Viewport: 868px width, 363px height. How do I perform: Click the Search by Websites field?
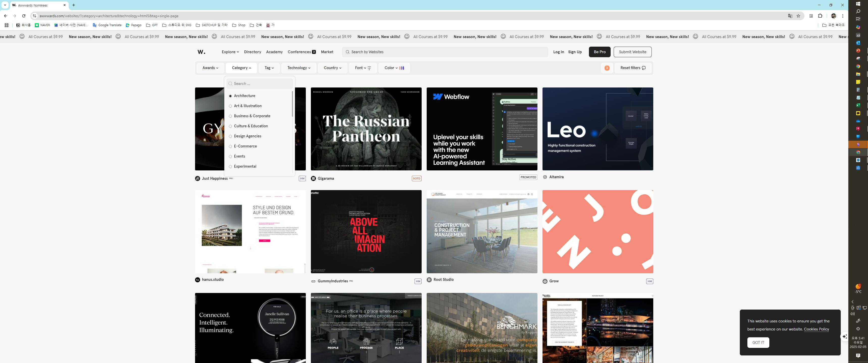pos(445,52)
